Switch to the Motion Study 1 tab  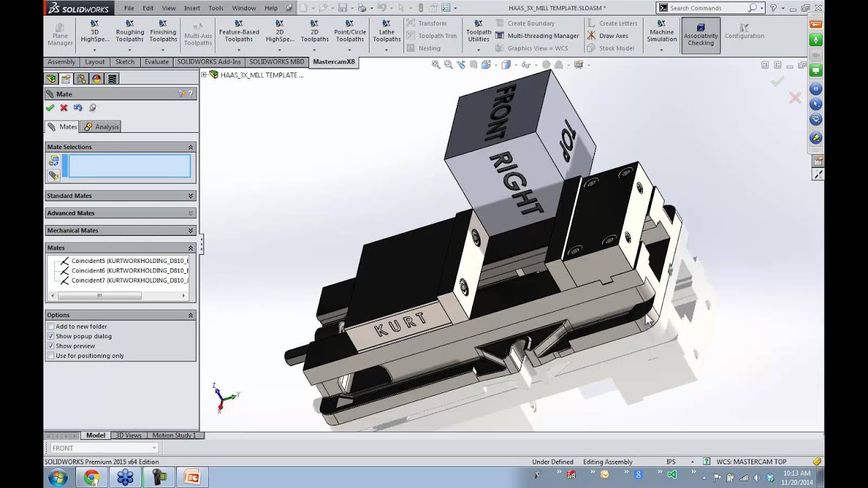coord(174,435)
